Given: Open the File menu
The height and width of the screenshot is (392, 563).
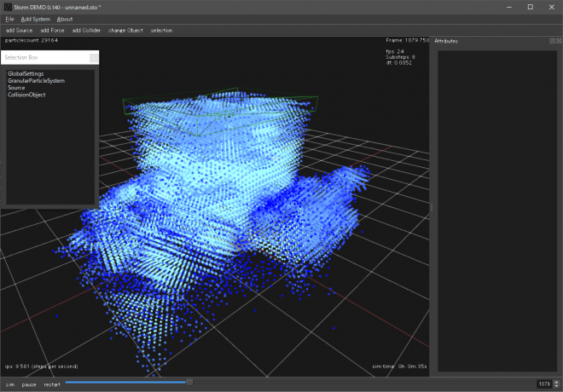Looking at the screenshot, I should coord(9,19).
